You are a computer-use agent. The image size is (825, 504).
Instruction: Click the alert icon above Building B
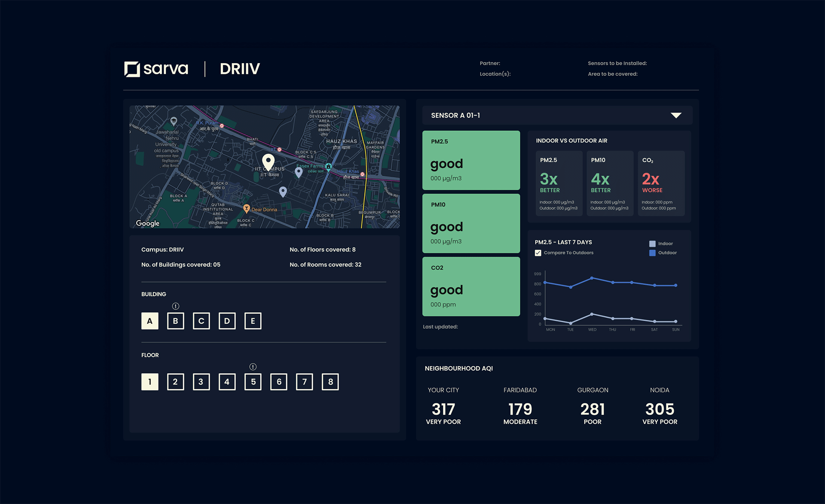(x=175, y=306)
